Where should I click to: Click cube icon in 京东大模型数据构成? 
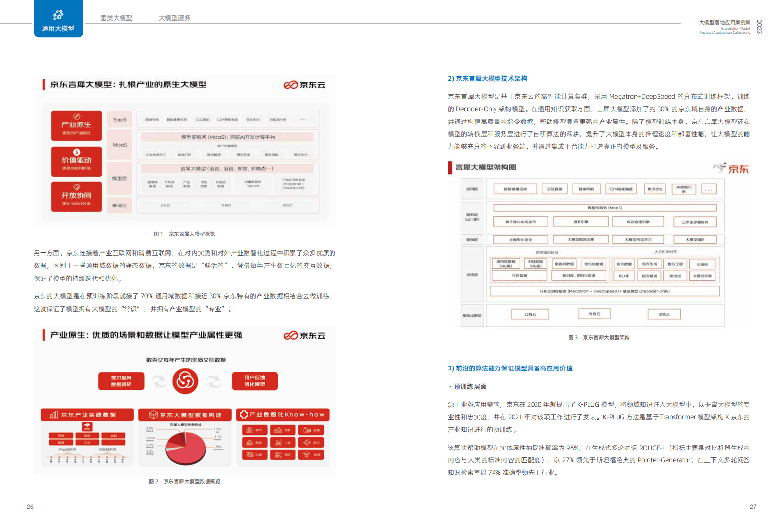pos(153,415)
